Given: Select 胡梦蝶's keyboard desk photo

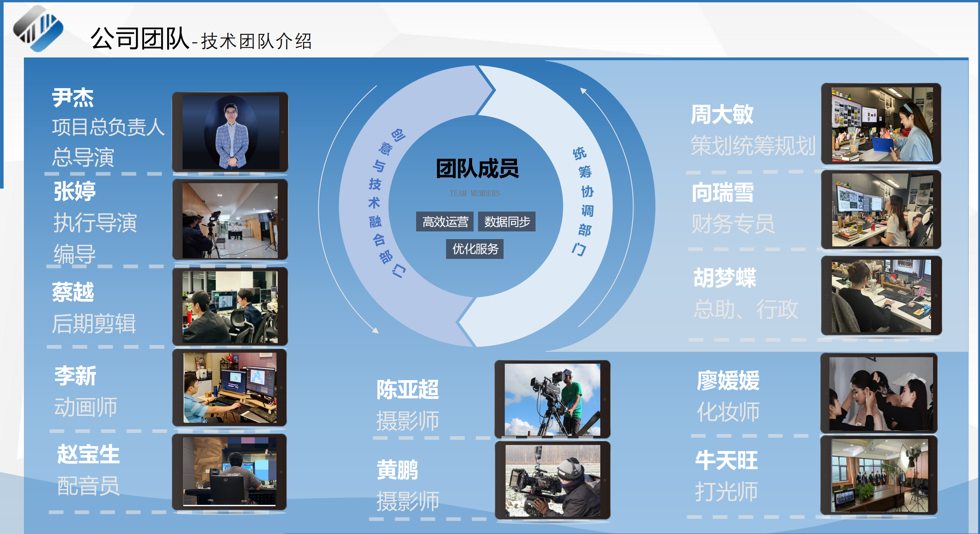Looking at the screenshot, I should point(881,296).
